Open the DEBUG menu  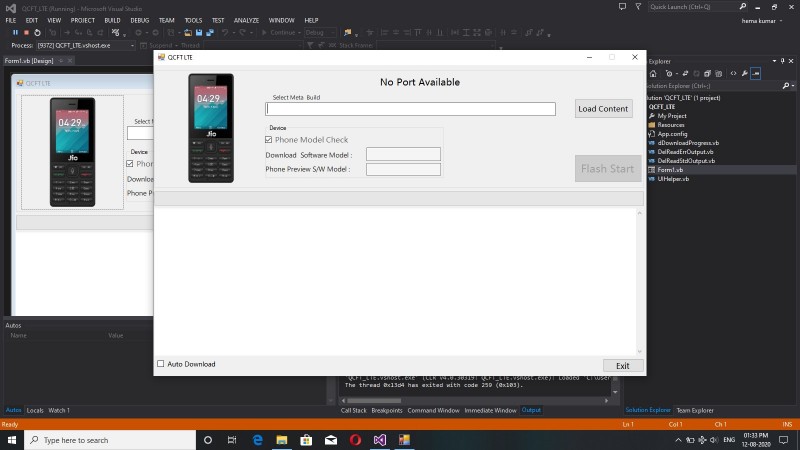pos(140,20)
